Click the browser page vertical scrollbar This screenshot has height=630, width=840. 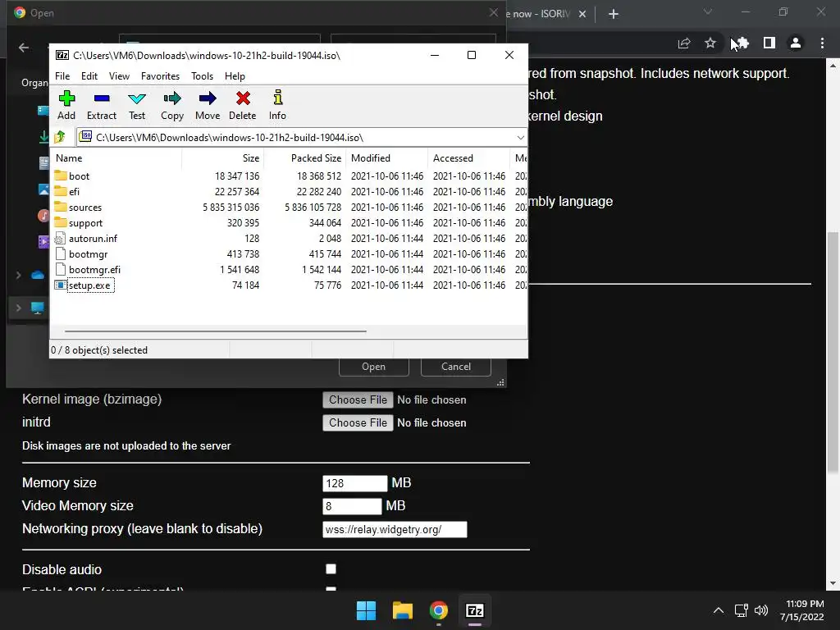tap(833, 352)
